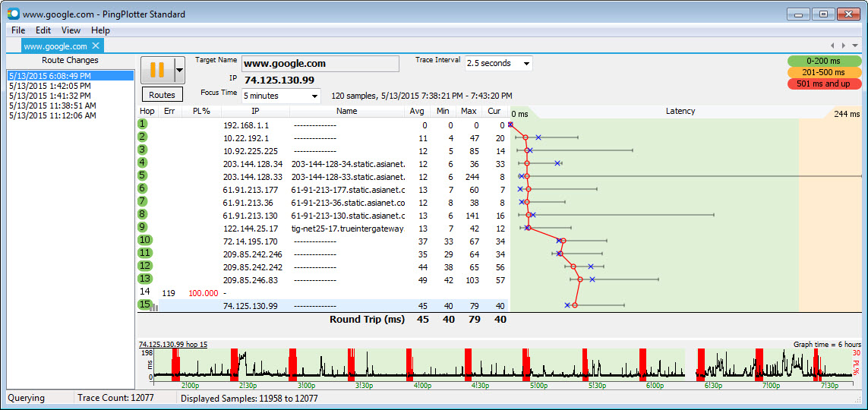Click the 100.000 packet loss value on hop 14
This screenshot has width=868, height=410.
(204, 292)
